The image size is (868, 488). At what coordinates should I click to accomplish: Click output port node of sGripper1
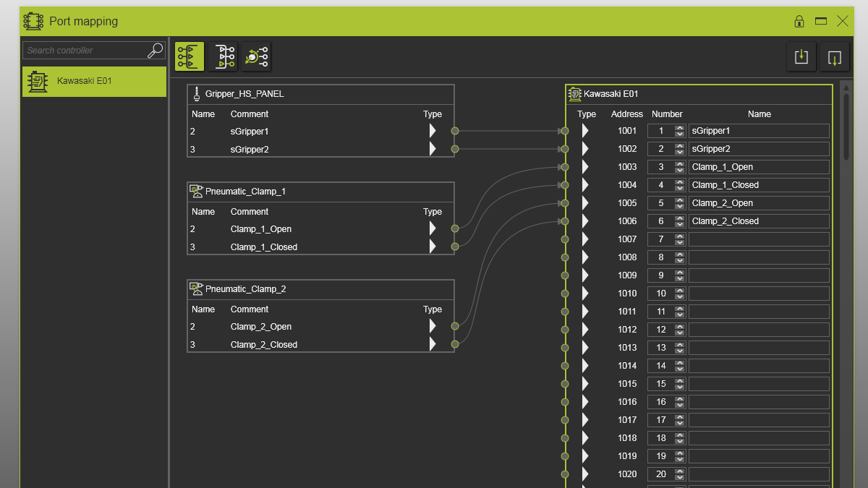click(x=455, y=131)
